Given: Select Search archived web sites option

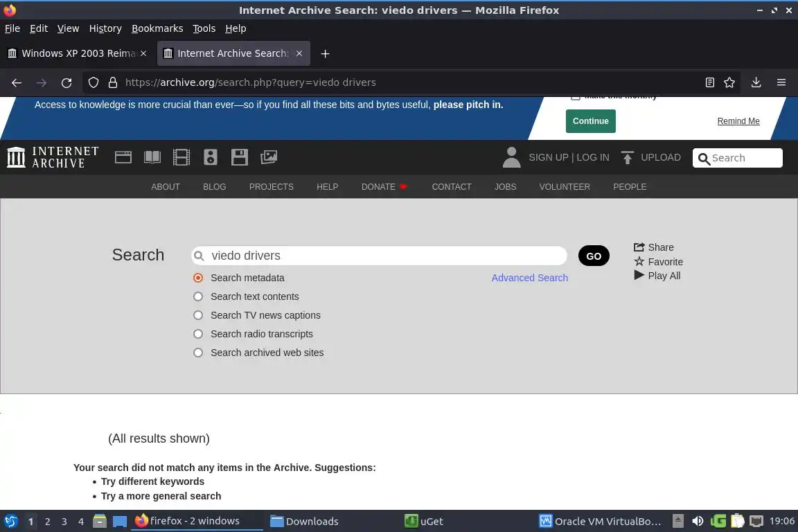Looking at the screenshot, I should [198, 353].
